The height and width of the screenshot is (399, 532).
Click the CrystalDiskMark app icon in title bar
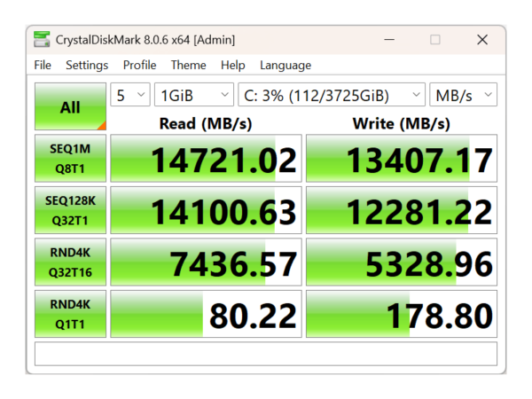pos(42,39)
